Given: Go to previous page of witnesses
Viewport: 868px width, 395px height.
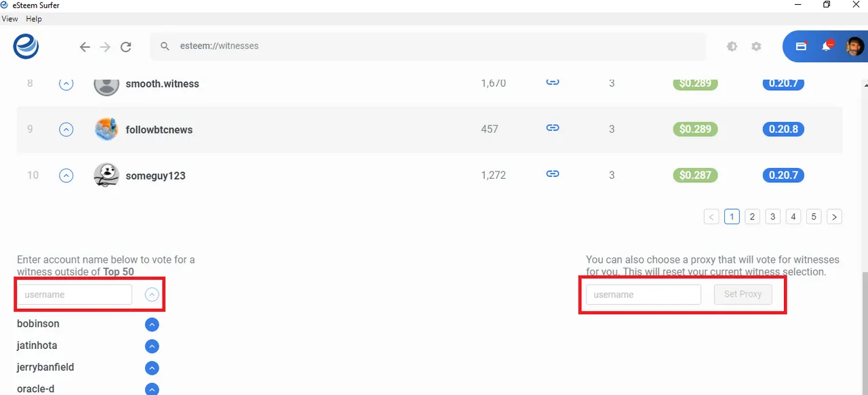Looking at the screenshot, I should pos(711,217).
